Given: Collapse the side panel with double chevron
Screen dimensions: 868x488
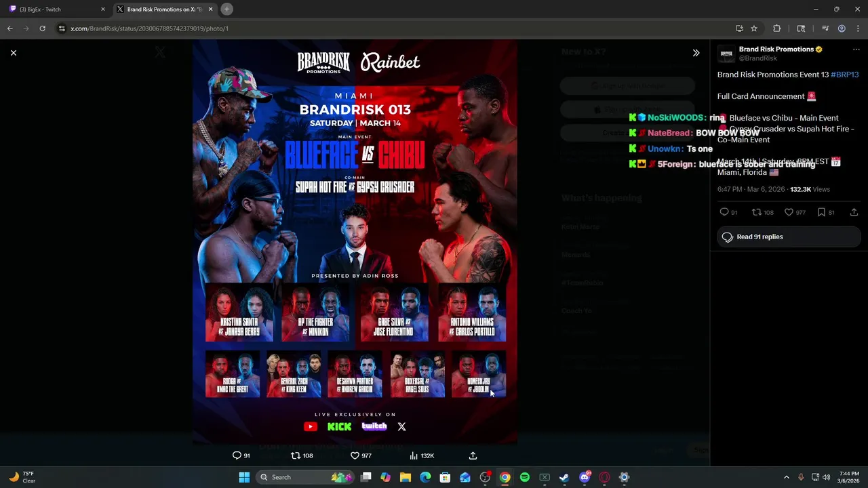Looking at the screenshot, I should [x=696, y=53].
